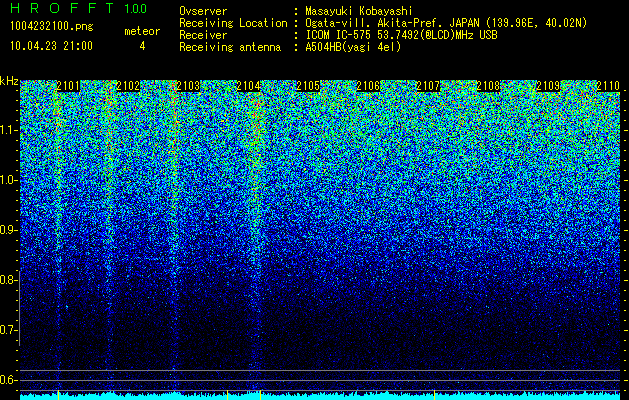629x400 pixels.
Task: Click the 2110 time marker
Action: click(608, 86)
